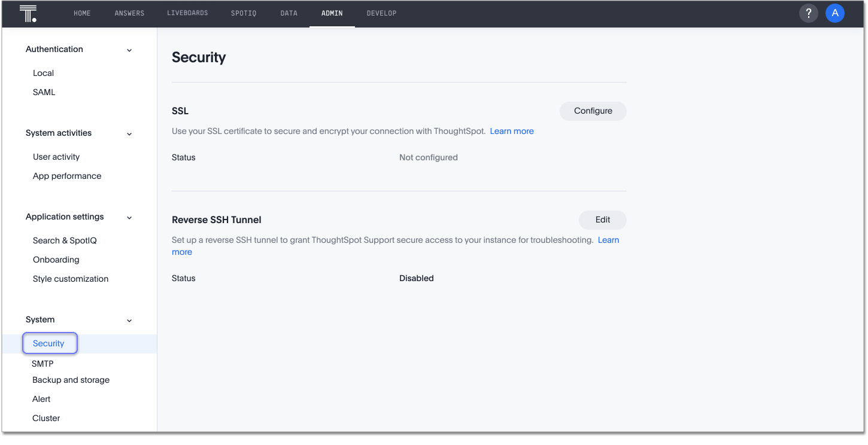The width and height of the screenshot is (868, 445).
Task: Go to the LIVEBOARDS page
Action: tap(187, 13)
